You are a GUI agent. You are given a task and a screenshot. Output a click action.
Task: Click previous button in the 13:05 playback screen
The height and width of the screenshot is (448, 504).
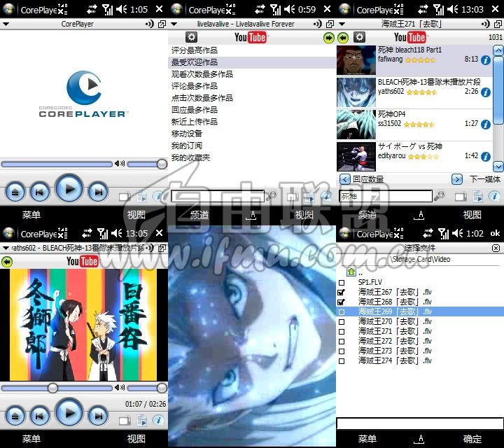[x=40, y=416]
